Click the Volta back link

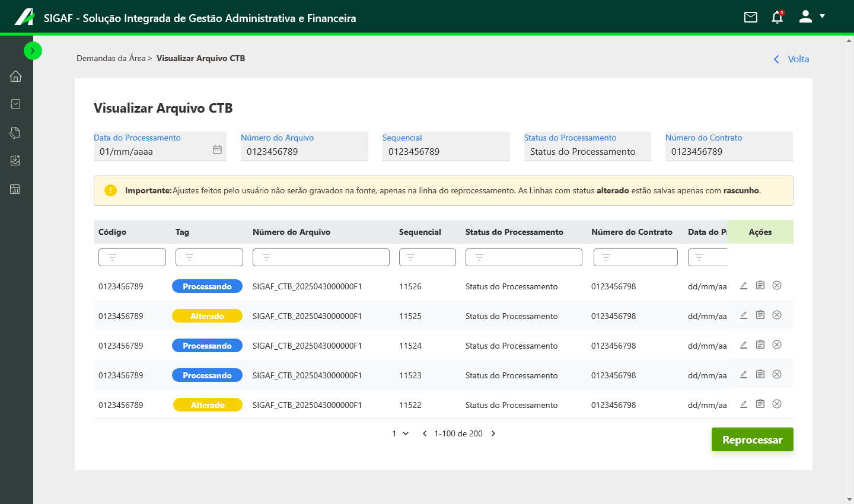(791, 59)
